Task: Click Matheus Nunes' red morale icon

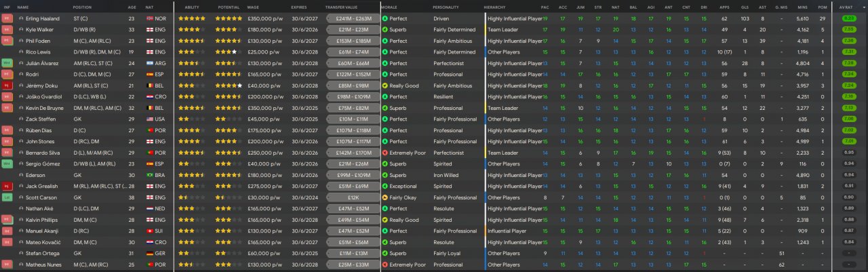Action: [x=384, y=265]
